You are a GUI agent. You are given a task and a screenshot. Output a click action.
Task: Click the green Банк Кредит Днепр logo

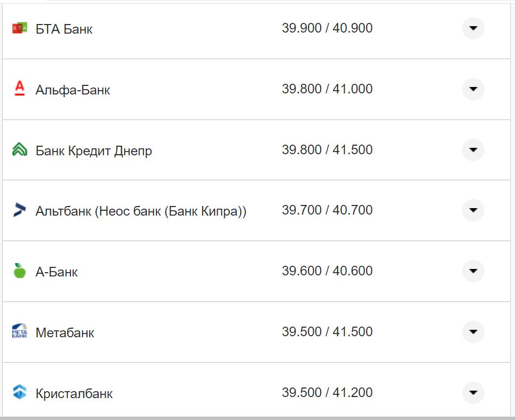pyautogui.click(x=19, y=150)
